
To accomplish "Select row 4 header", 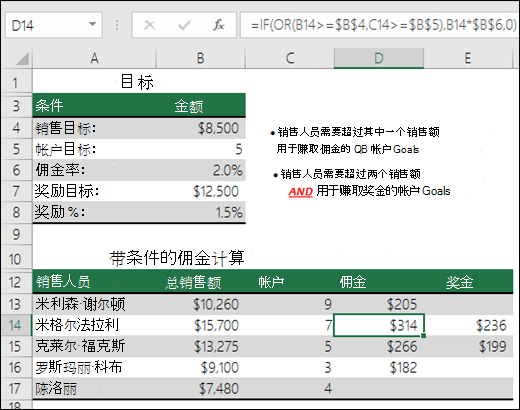I will [16, 128].
